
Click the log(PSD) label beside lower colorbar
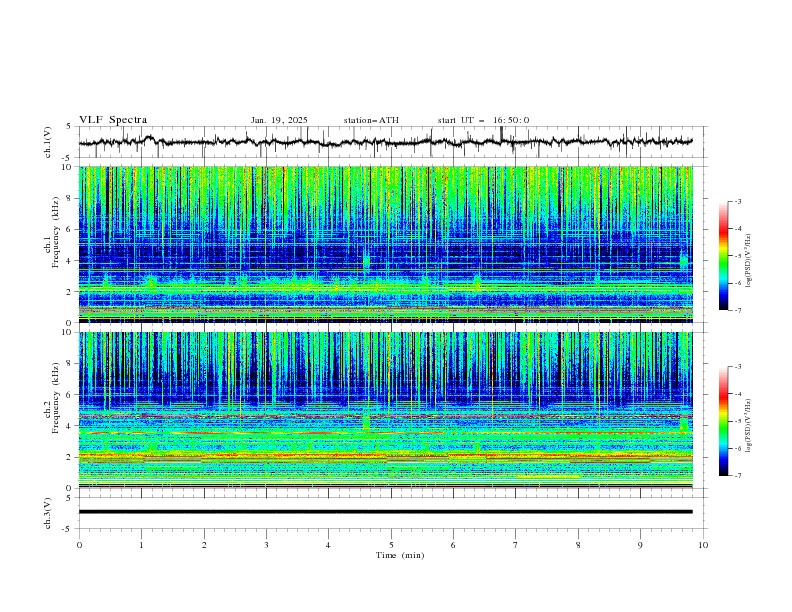coord(749,425)
